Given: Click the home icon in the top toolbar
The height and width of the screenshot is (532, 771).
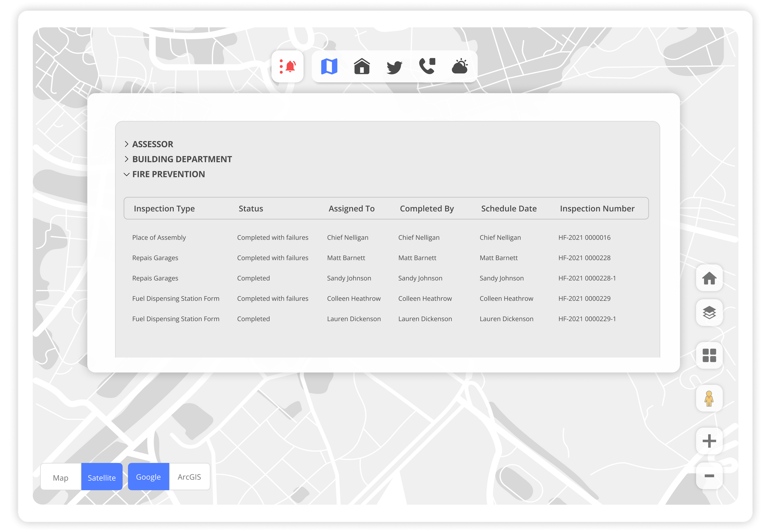Looking at the screenshot, I should pos(362,66).
